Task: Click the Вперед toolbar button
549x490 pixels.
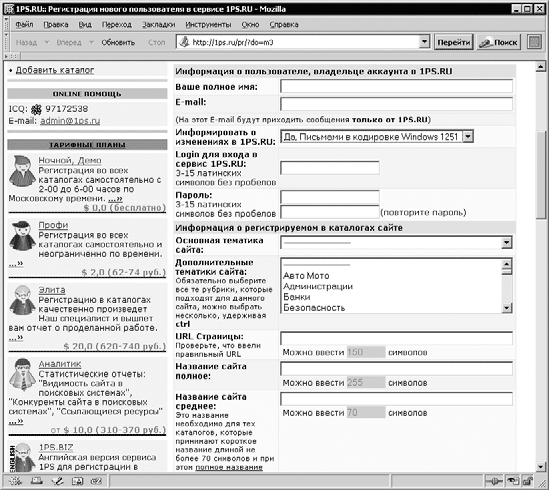Action: 69,42
